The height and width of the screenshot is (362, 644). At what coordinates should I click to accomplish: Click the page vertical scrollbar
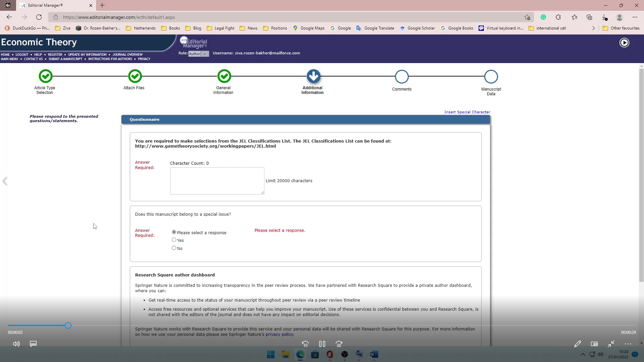(641, 174)
